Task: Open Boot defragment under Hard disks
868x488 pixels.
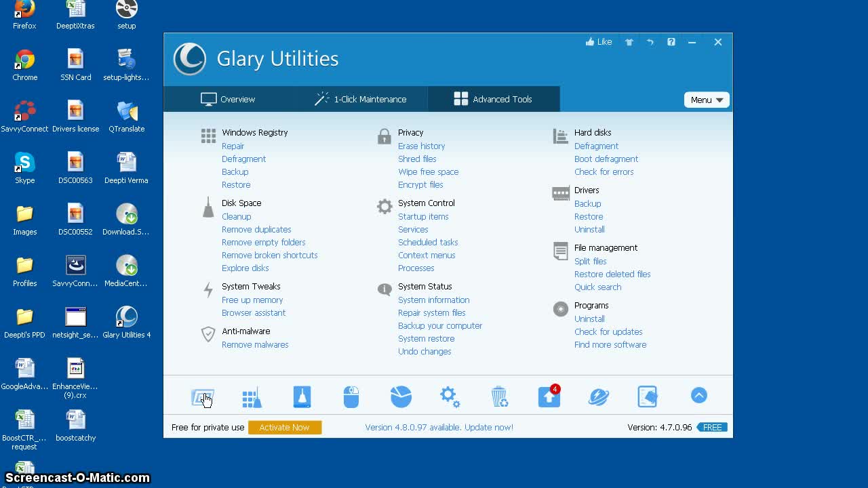Action: (606, 159)
